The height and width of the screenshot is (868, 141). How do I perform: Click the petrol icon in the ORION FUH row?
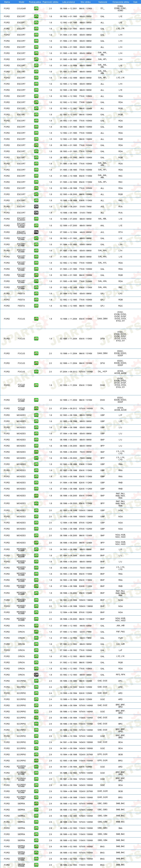pyautogui.click(x=36, y=638)
